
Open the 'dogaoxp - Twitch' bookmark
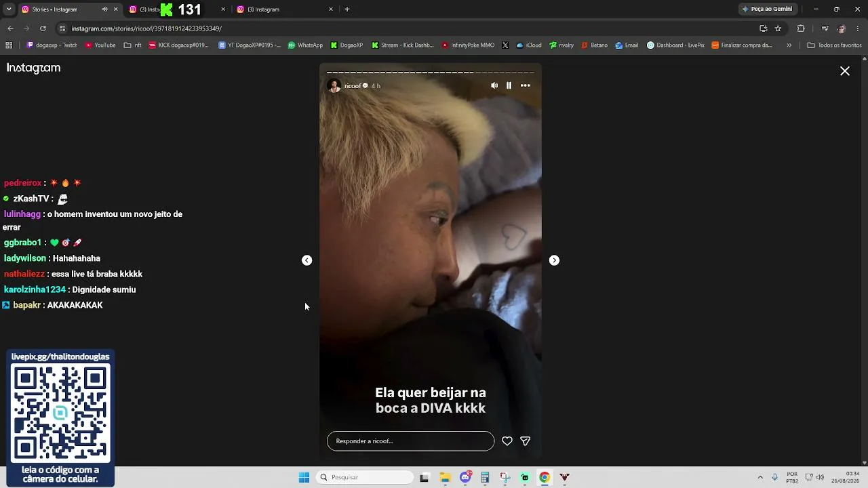pos(52,45)
